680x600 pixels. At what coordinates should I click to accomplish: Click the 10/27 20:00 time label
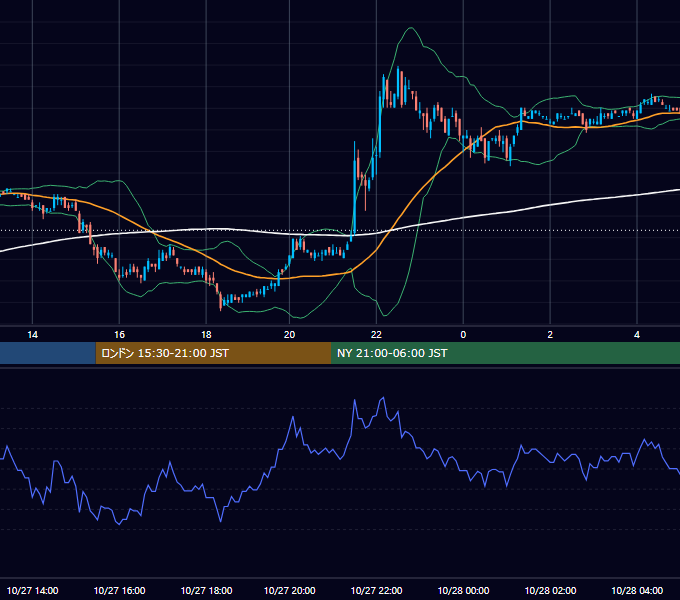pyautogui.click(x=290, y=590)
